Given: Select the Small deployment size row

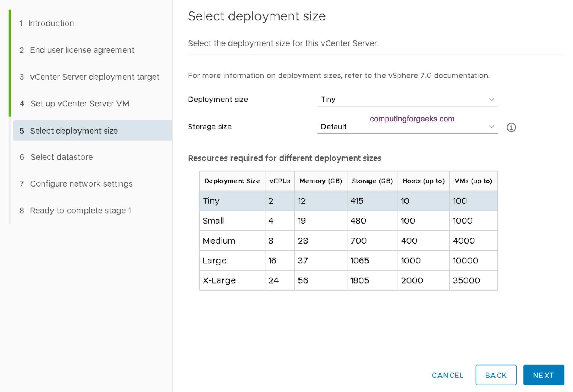Looking at the screenshot, I should point(313,221).
